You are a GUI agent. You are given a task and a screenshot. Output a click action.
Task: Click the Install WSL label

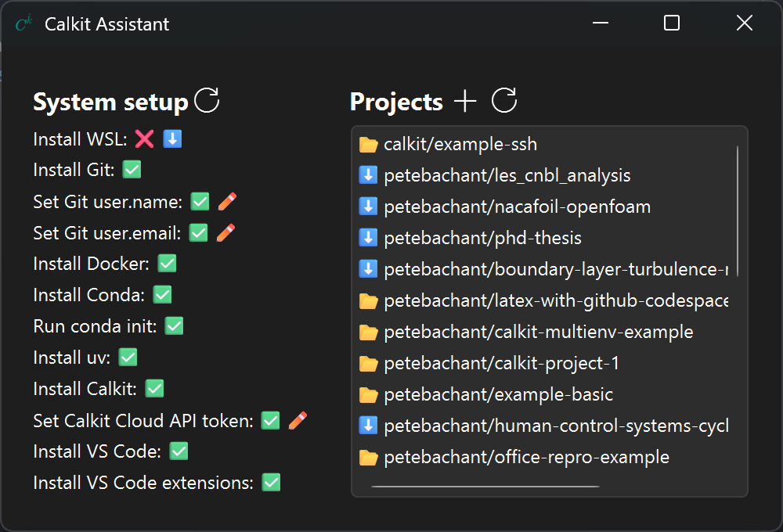pos(80,139)
